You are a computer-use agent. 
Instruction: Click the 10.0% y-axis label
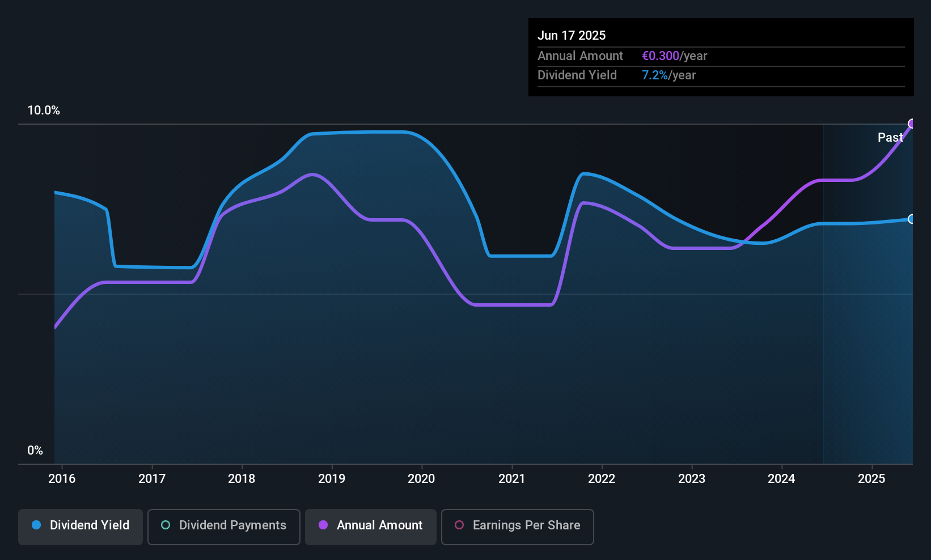pyautogui.click(x=44, y=110)
